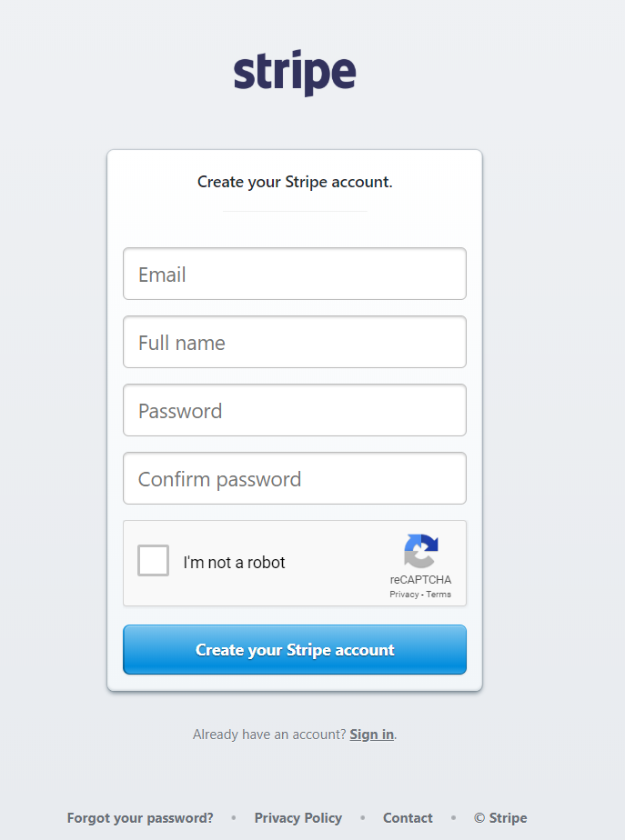Screen dimensions: 625x840
Task: Go to the Contact footer link
Action: pyautogui.click(x=408, y=818)
